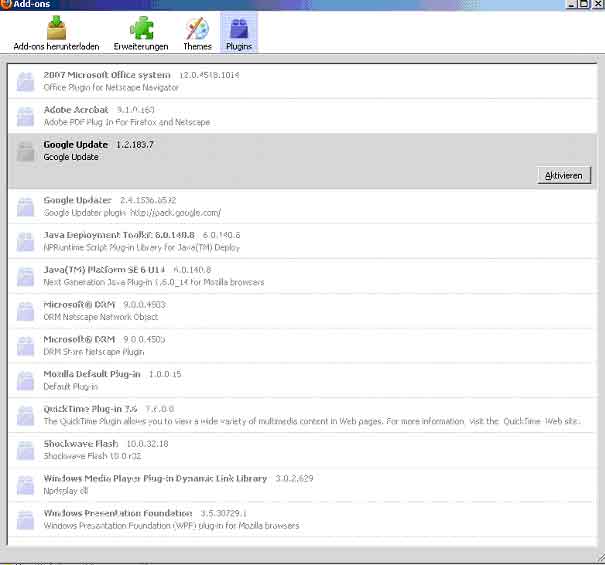This screenshot has height=565, width=605.
Task: Select the DRM Netscape Network Object description
Action: 101,317
